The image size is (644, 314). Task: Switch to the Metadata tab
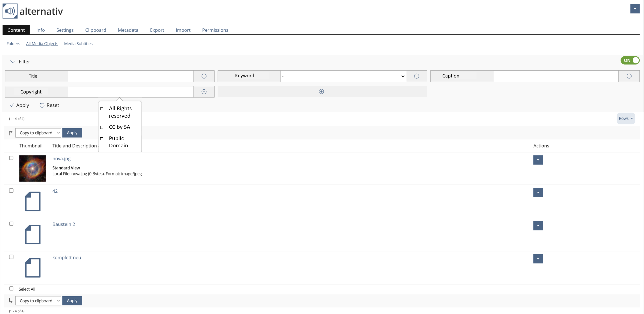[x=128, y=30]
